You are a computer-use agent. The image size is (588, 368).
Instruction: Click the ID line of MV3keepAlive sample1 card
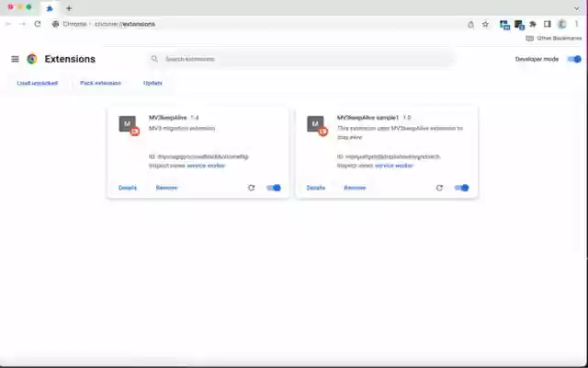click(x=389, y=156)
